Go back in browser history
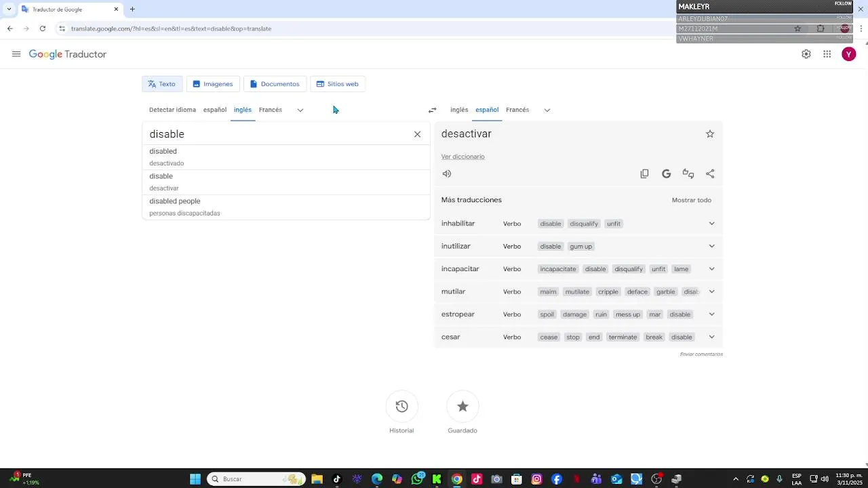Screen dimensions: 868x488 10,28
